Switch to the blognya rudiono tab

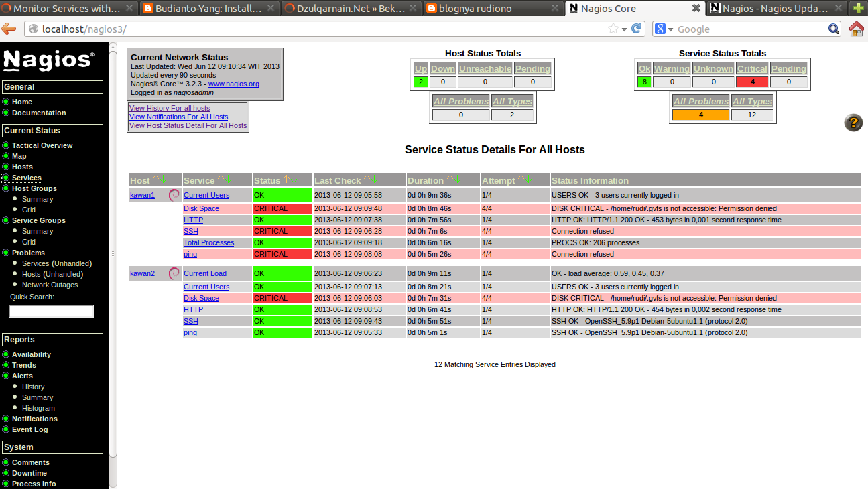tap(493, 9)
